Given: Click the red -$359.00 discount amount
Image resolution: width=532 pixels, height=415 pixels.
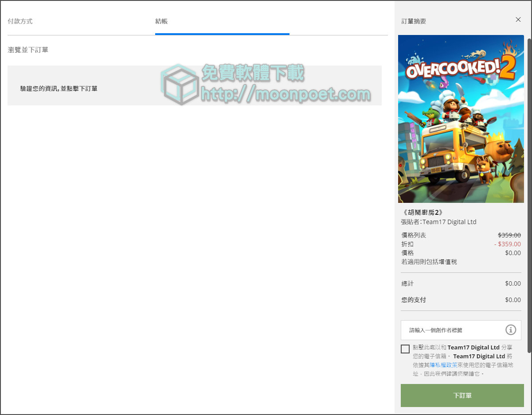Looking at the screenshot, I should 508,244.
